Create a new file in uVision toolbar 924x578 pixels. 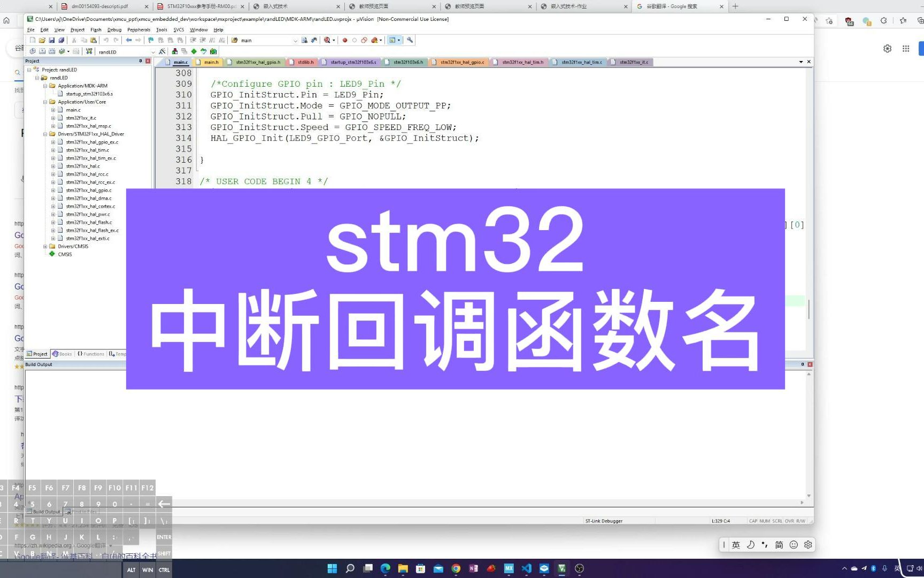32,40
